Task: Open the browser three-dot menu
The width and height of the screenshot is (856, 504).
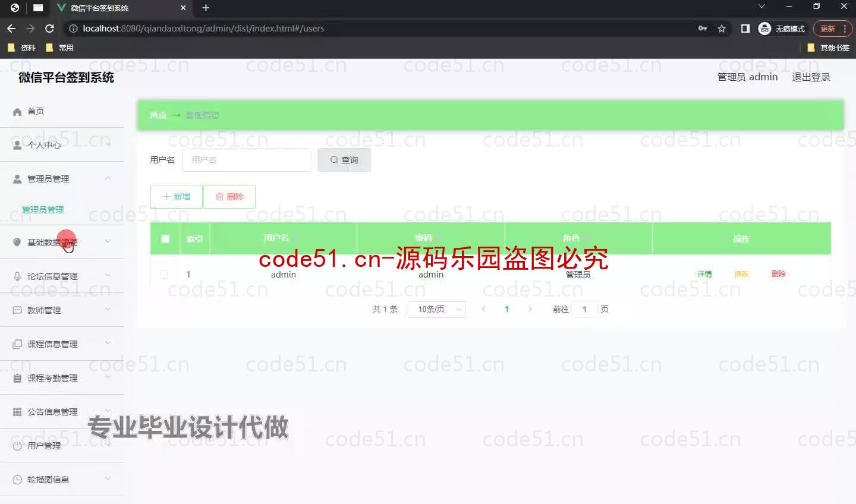Action: 845,29
